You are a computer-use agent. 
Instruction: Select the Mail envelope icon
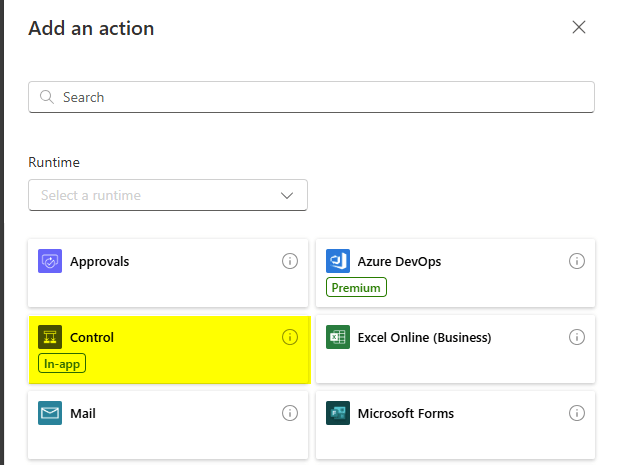50,413
